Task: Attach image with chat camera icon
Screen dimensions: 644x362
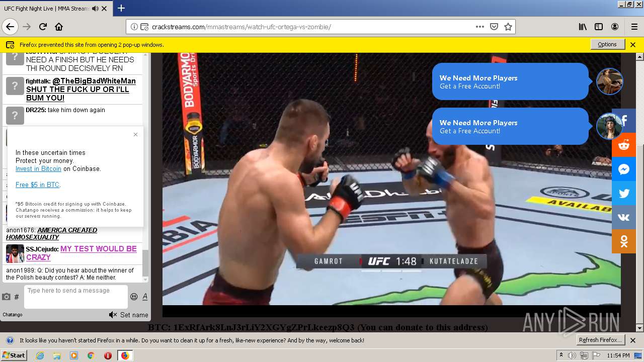Action: coord(7,297)
